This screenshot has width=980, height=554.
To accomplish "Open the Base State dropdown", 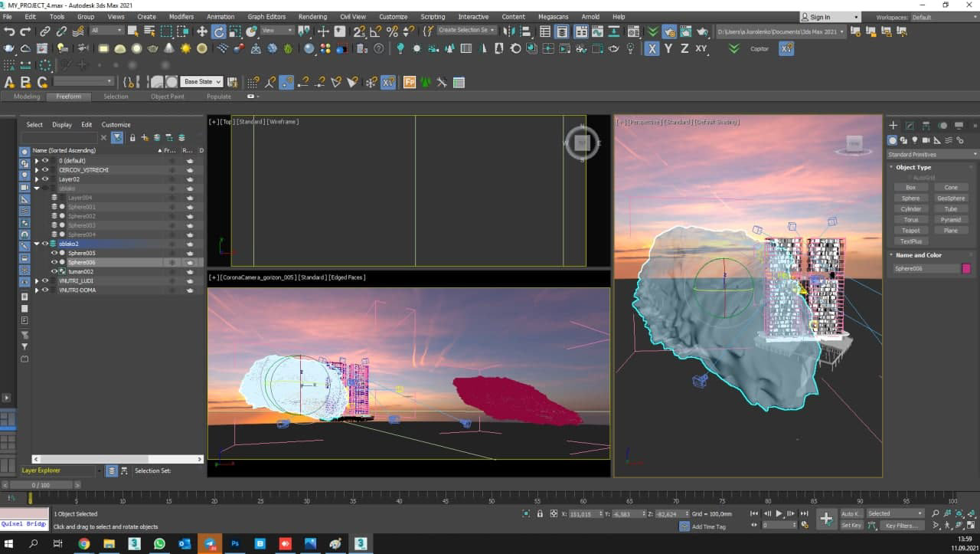I will [x=202, y=82].
